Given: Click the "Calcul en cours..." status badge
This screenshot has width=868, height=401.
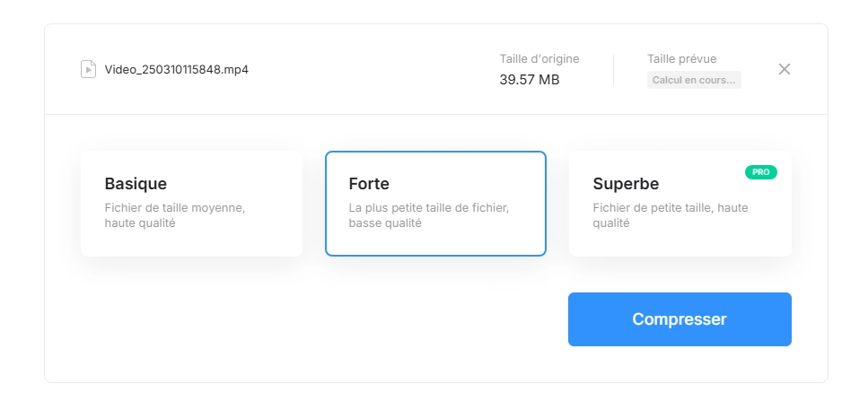Looking at the screenshot, I should 694,80.
